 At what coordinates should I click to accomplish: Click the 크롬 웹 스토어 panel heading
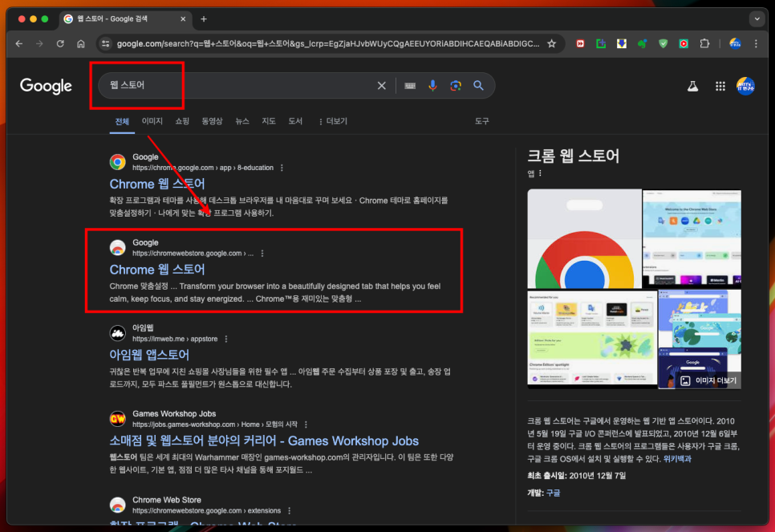pos(574,156)
